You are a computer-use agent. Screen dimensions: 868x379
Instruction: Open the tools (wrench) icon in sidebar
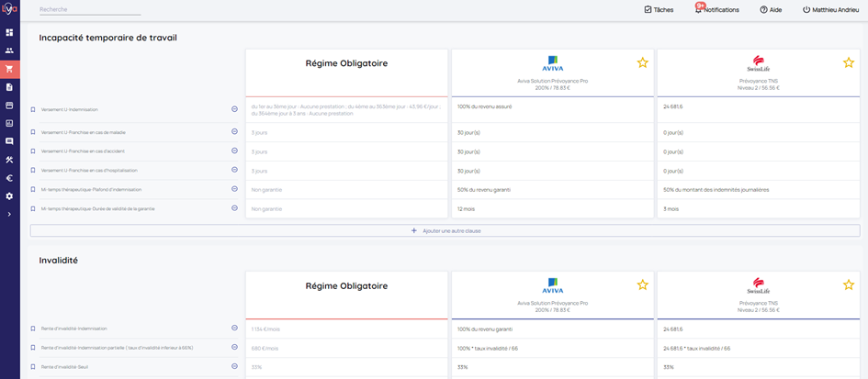9,160
